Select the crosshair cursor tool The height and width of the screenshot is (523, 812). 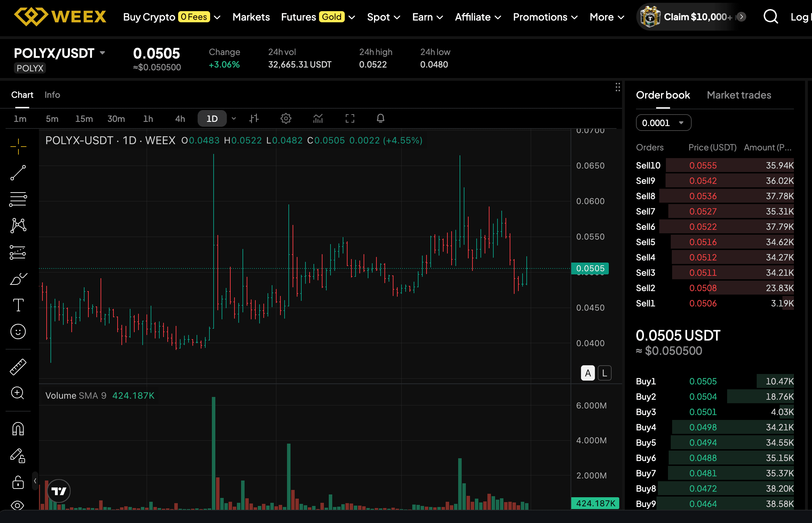pyautogui.click(x=18, y=146)
